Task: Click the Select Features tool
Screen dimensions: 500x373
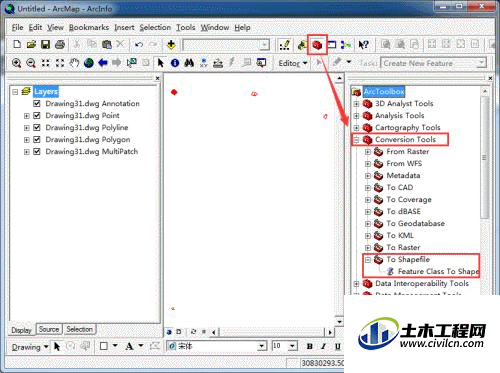Action: 131,63
